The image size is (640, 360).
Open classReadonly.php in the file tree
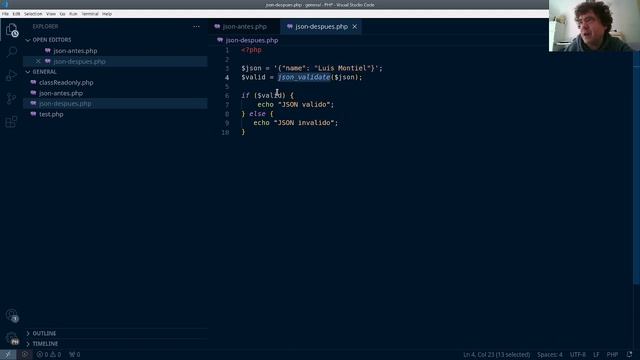66,82
